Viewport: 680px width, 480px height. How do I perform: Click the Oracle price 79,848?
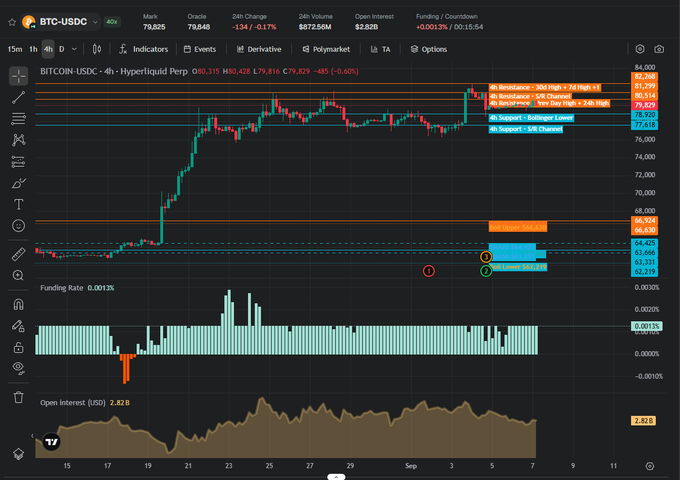199,27
